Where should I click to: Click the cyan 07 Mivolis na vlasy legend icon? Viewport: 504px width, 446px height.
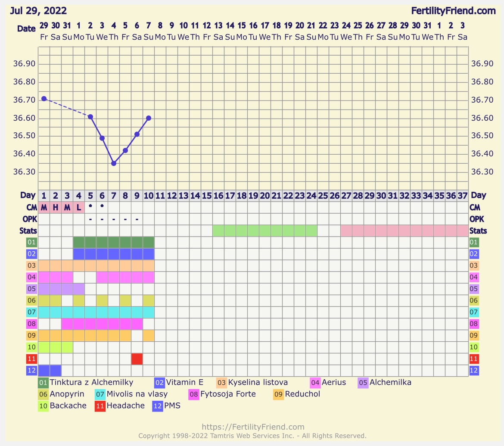[100, 394]
